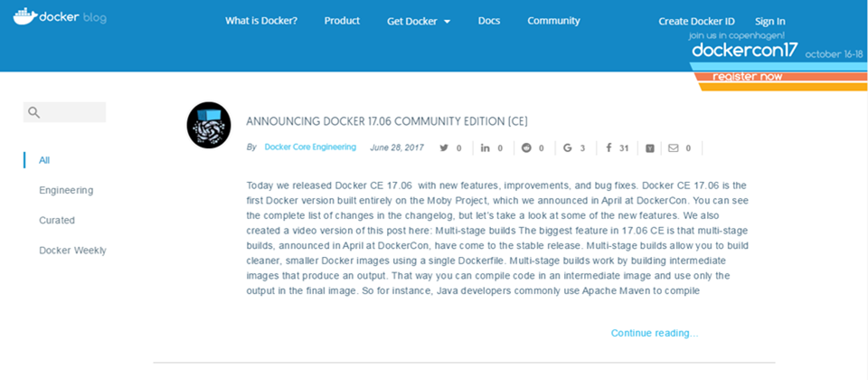Open the Docker Core Engineering author link
This screenshot has width=868, height=380.
tap(310, 147)
